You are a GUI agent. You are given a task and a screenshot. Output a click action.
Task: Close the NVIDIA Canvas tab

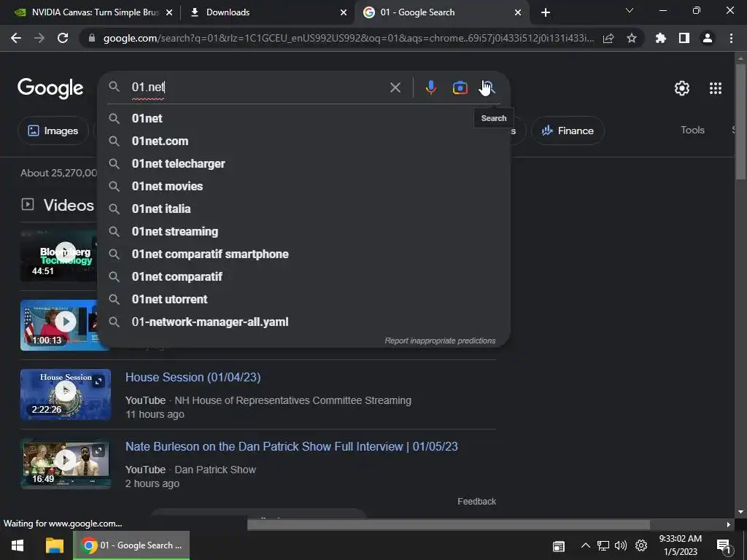click(x=169, y=12)
